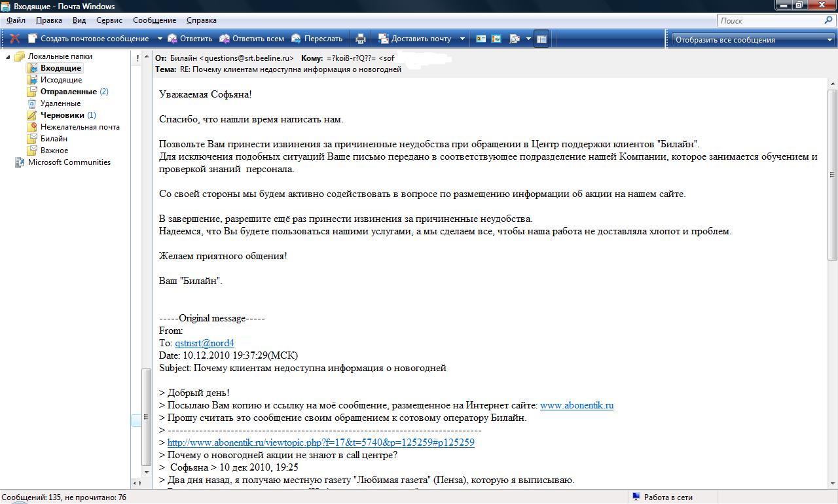The height and width of the screenshot is (504, 838).
Task: Click the message list scroll up arrow
Action: click(x=146, y=58)
